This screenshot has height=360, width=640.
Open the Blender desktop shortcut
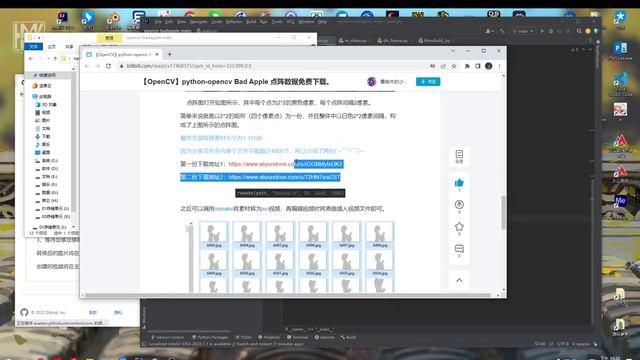[x=113, y=20]
